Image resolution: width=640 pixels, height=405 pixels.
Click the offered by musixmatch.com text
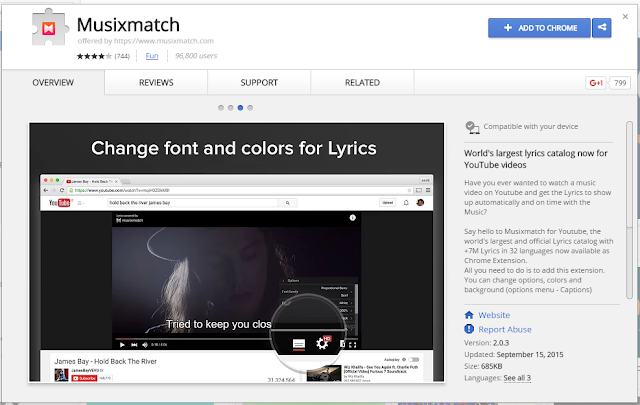[146, 41]
